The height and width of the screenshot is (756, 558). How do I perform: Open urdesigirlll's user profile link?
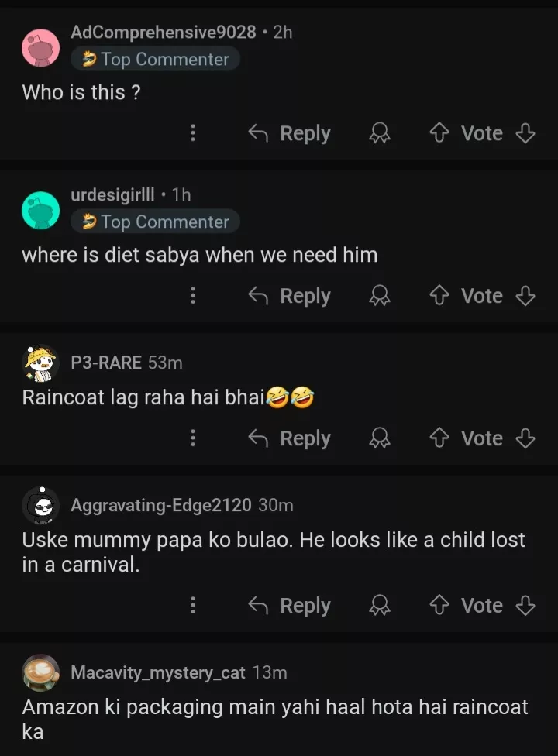point(112,194)
